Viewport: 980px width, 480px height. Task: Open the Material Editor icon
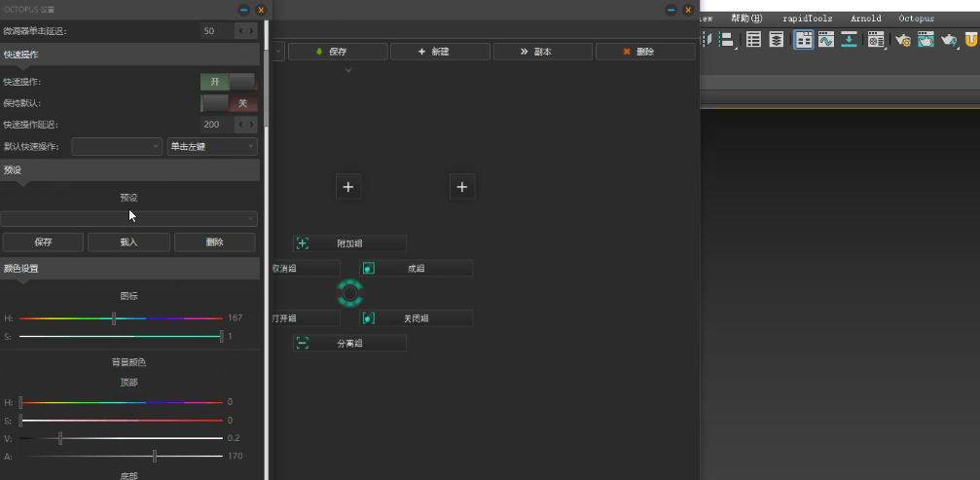coord(876,40)
